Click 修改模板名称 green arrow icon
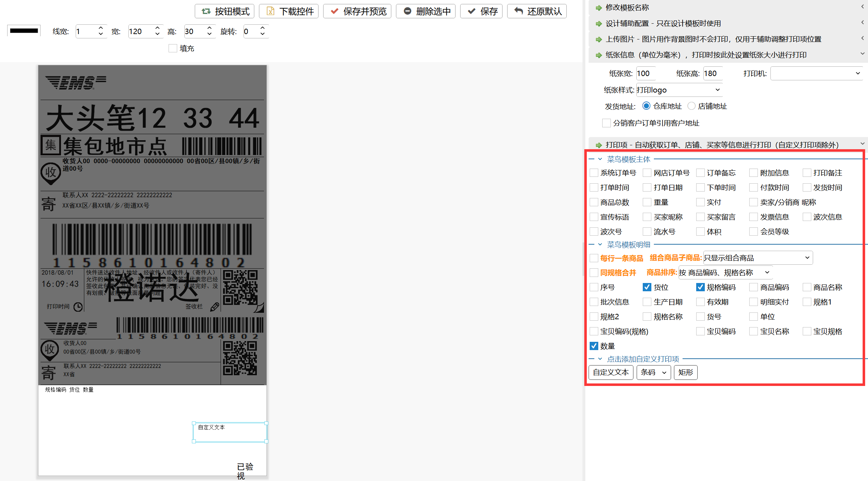 coord(599,8)
